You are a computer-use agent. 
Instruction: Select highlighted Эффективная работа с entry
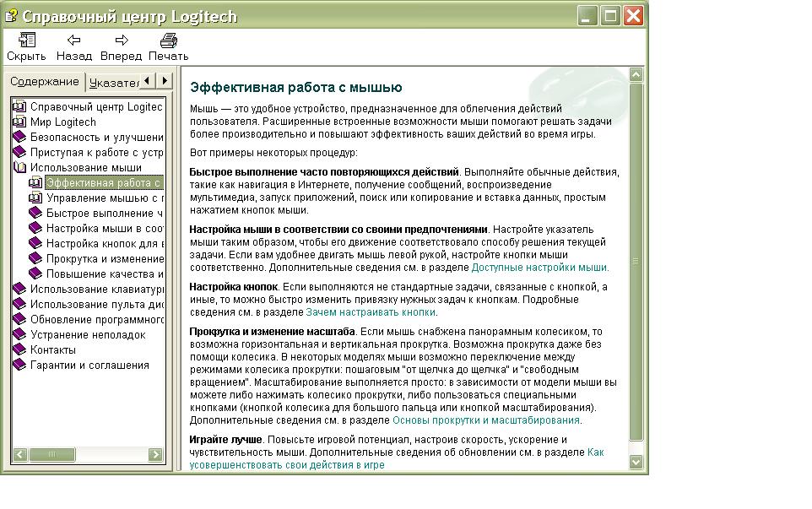click(104, 183)
